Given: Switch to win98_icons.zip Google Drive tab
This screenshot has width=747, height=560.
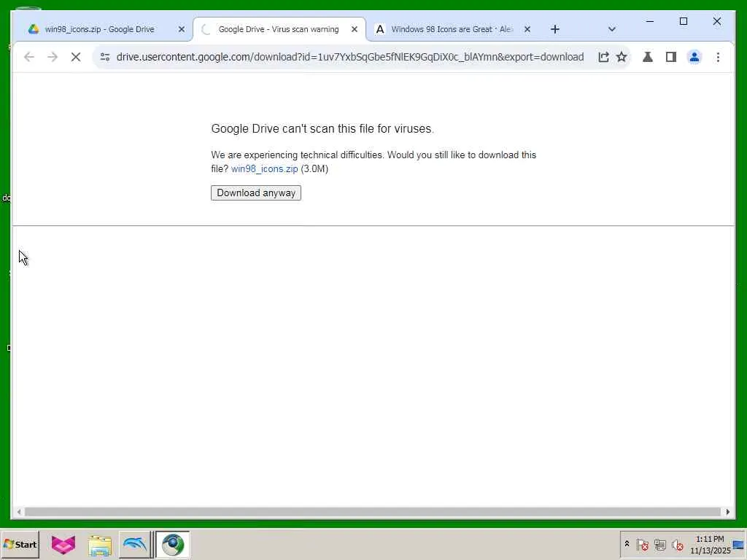Looking at the screenshot, I should [99, 29].
